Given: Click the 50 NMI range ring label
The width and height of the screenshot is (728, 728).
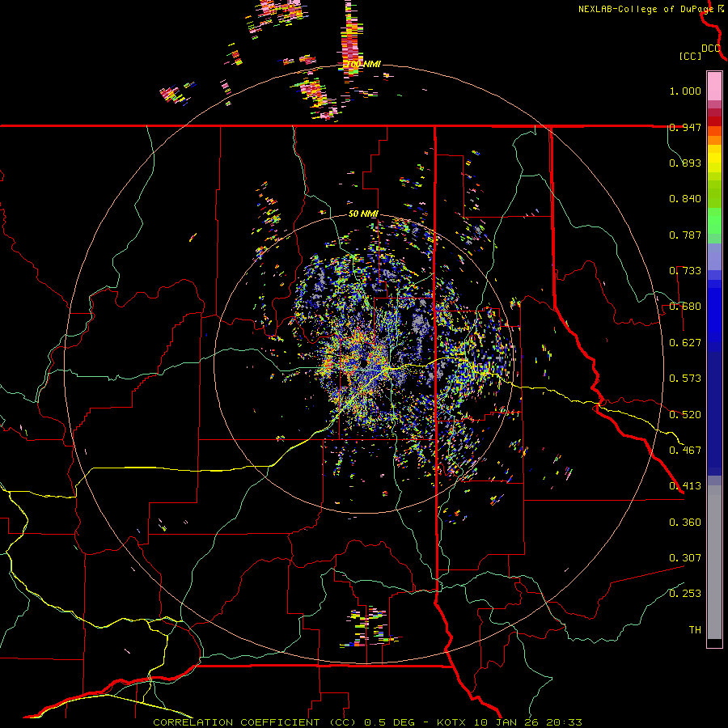Looking at the screenshot, I should tap(363, 214).
